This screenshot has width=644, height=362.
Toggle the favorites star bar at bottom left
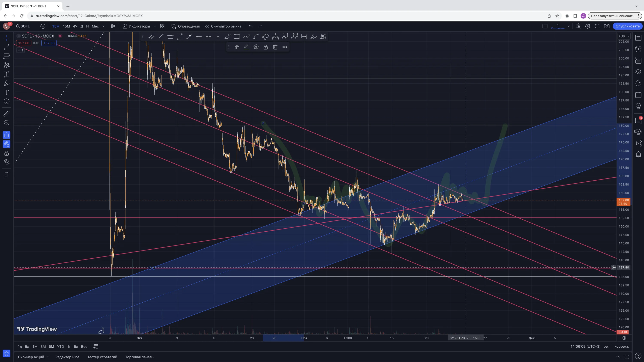[6, 353]
